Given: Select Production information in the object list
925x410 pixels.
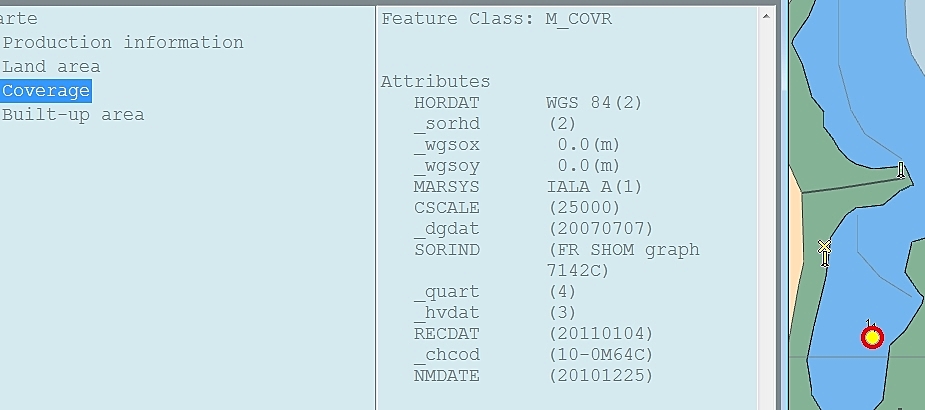Looking at the screenshot, I should 123,42.
